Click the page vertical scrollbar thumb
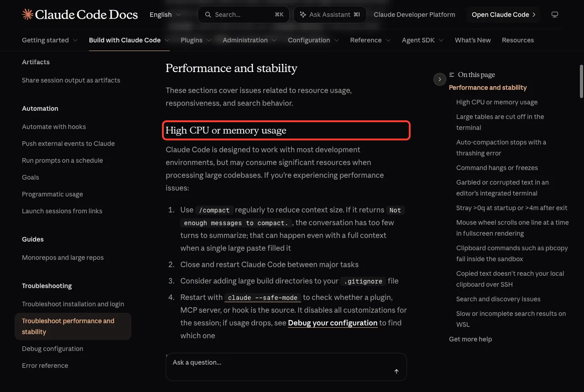Screen dimensions: 584x392 coord(581,81)
